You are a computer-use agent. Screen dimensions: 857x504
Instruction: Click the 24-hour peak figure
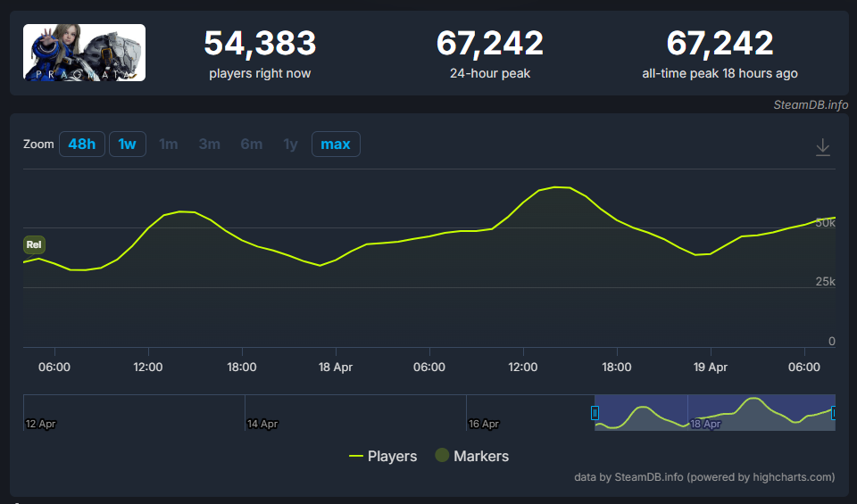[x=490, y=44]
